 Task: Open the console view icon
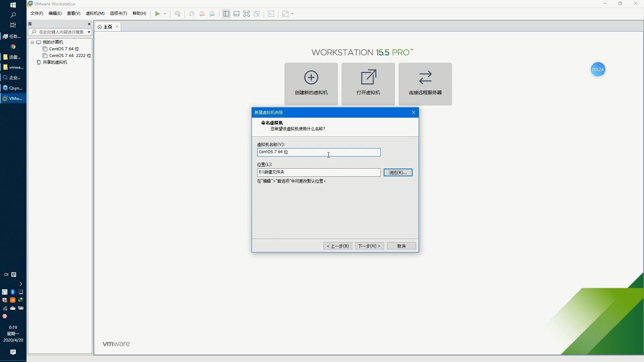click(271, 14)
